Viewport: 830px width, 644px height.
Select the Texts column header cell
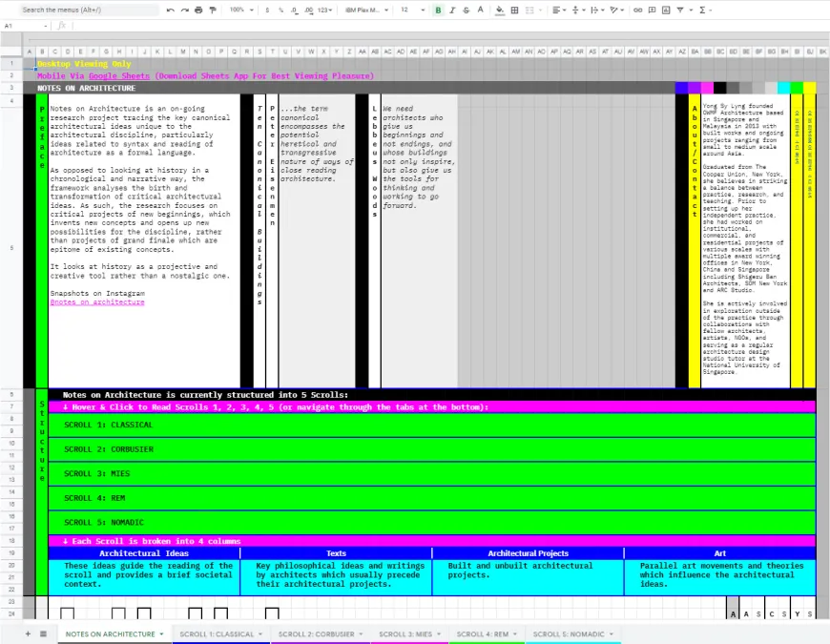[336, 553]
